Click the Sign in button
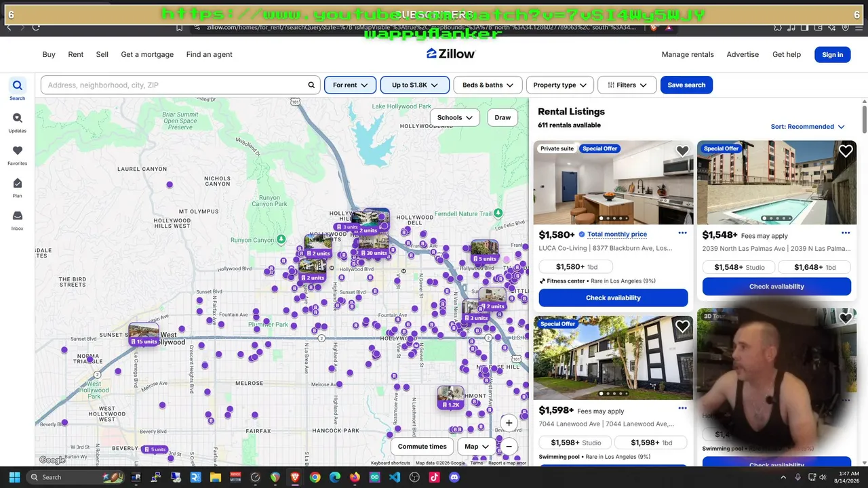 [832, 54]
